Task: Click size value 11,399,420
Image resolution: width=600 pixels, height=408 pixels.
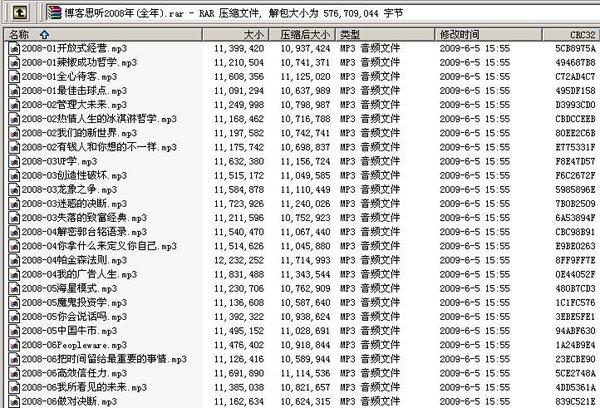Action: [x=239, y=49]
